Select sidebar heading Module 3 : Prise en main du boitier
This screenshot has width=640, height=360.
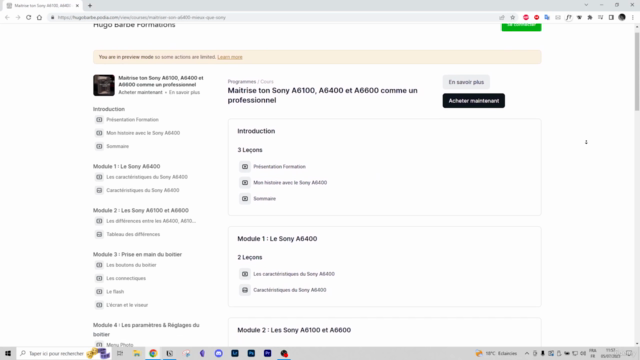[137, 254]
